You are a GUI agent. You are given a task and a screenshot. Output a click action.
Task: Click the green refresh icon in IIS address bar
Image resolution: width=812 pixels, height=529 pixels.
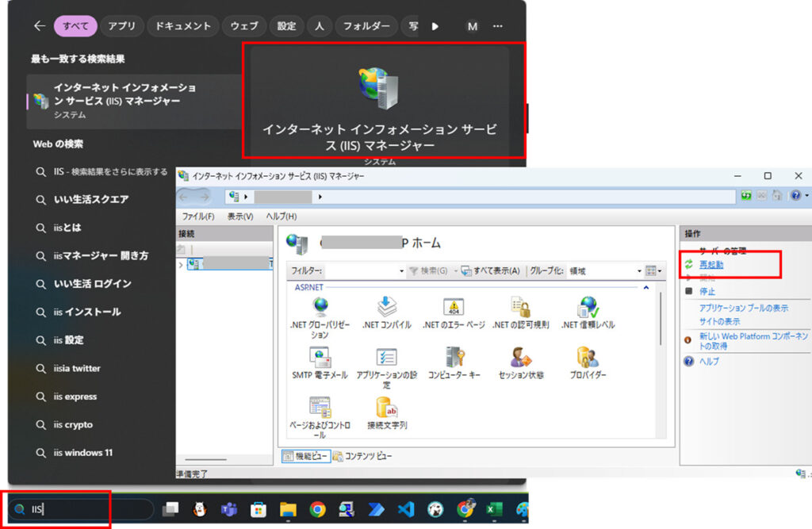(x=745, y=196)
